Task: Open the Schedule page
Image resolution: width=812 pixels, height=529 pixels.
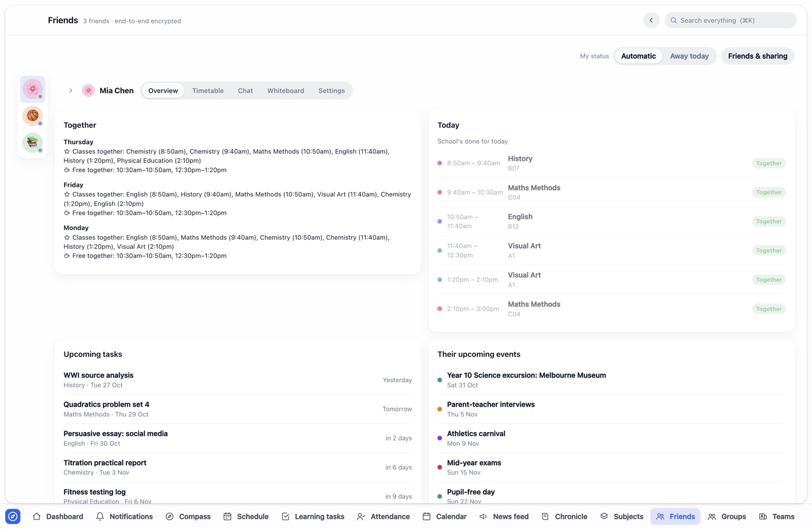Action: [x=246, y=516]
